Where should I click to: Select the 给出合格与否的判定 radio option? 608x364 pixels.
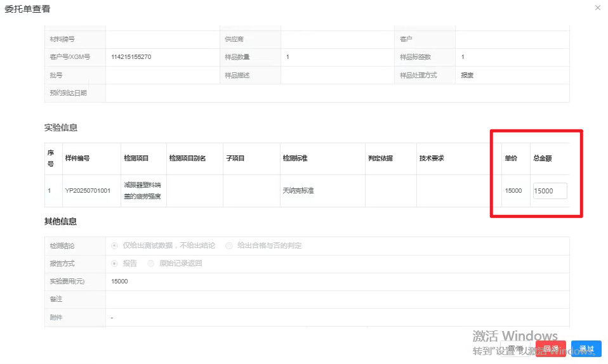point(229,245)
